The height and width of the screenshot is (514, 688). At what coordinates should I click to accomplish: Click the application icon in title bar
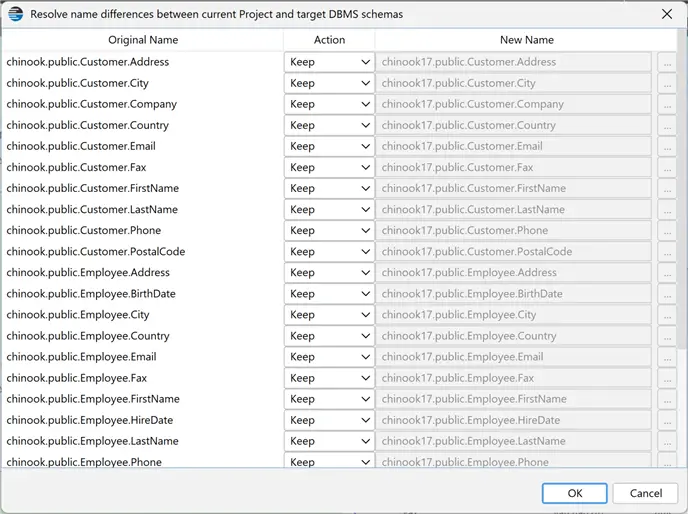tap(15, 14)
